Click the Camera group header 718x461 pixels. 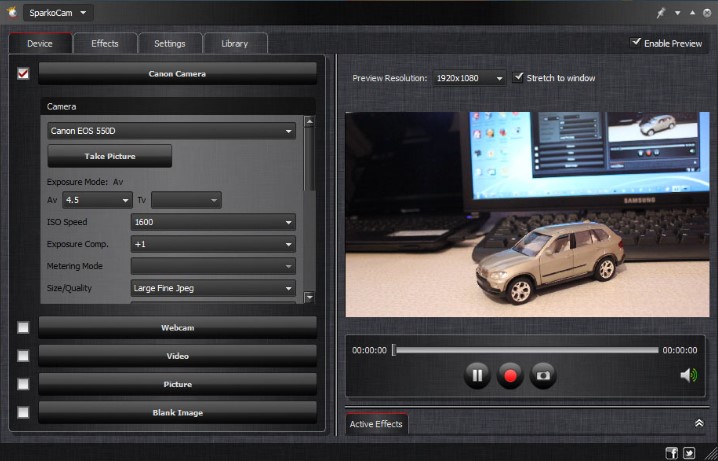pos(178,107)
